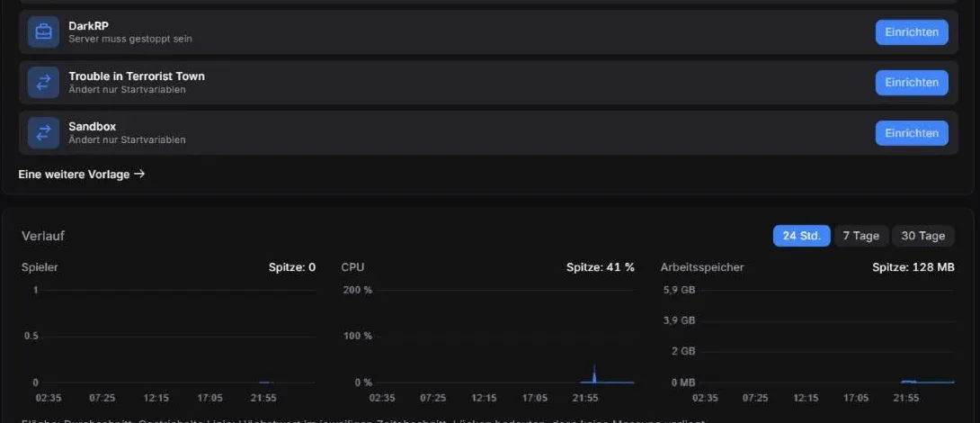Select the 24 Std. history range
The width and height of the screenshot is (980, 423).
(x=801, y=236)
